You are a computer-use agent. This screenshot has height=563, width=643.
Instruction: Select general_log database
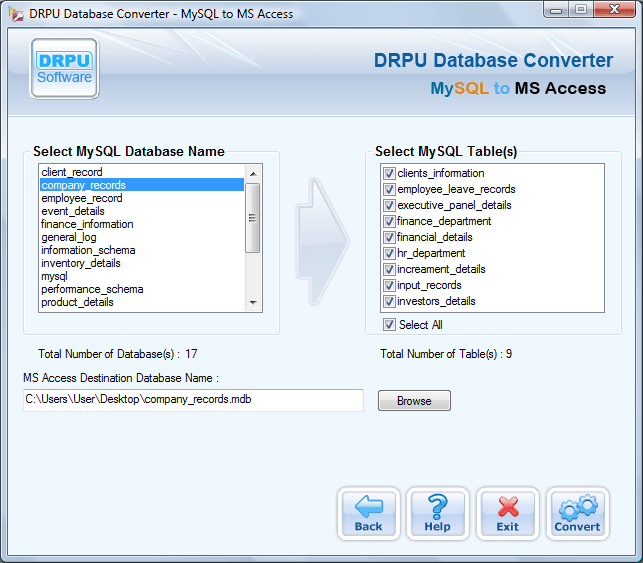point(142,237)
